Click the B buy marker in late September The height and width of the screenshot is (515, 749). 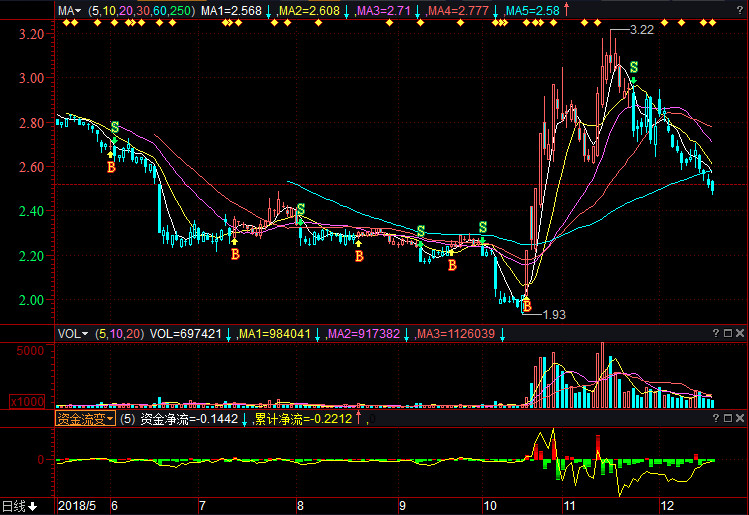[x=452, y=265]
